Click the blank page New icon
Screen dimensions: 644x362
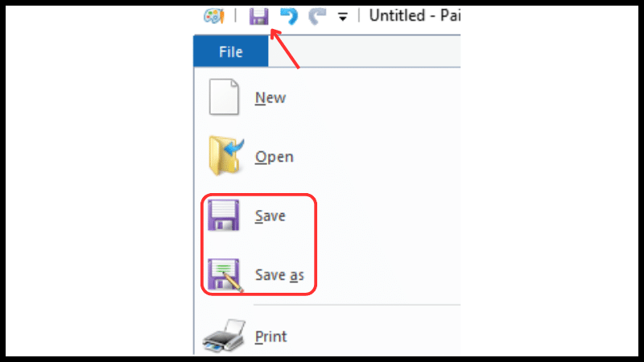224,97
